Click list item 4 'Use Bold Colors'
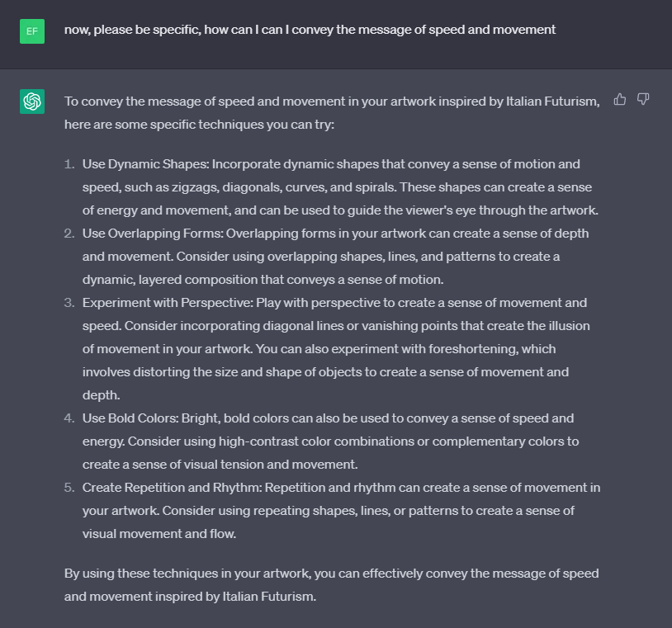The width and height of the screenshot is (672, 628). [x=330, y=441]
